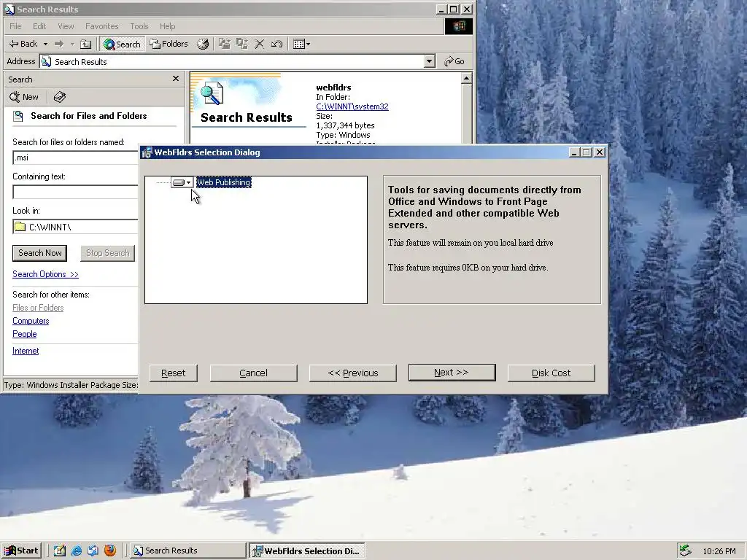Toggle the Folders pane button
This screenshot has width=747, height=560.
(169, 44)
